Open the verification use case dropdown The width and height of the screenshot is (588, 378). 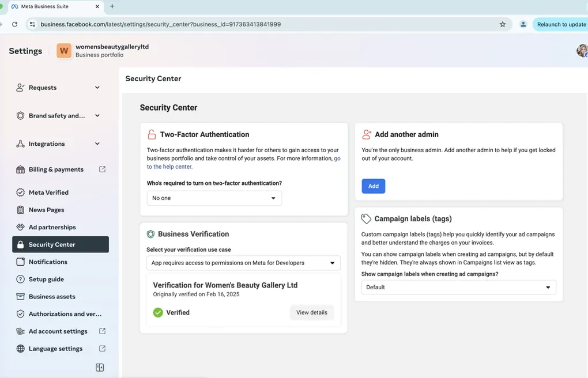point(243,263)
